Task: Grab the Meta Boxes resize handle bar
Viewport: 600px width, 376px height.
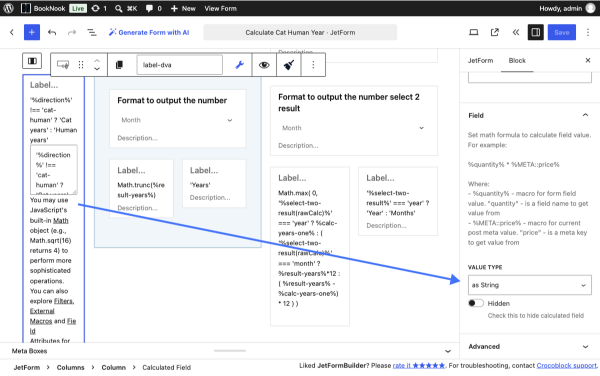Action: coord(230,350)
